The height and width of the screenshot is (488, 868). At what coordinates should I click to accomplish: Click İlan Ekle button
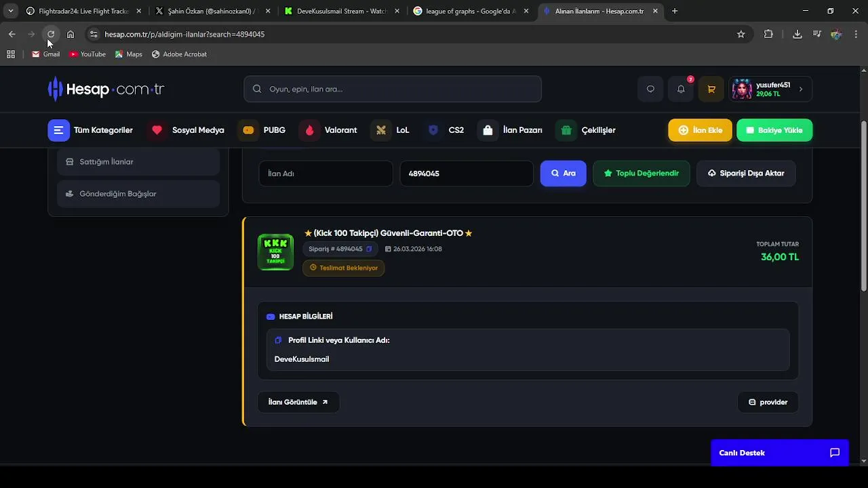700,130
